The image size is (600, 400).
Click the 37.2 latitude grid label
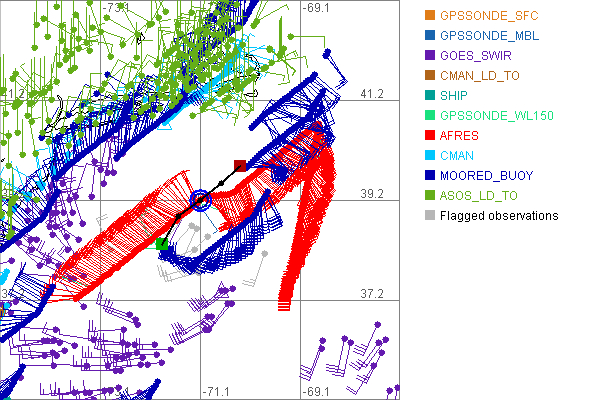click(371, 294)
